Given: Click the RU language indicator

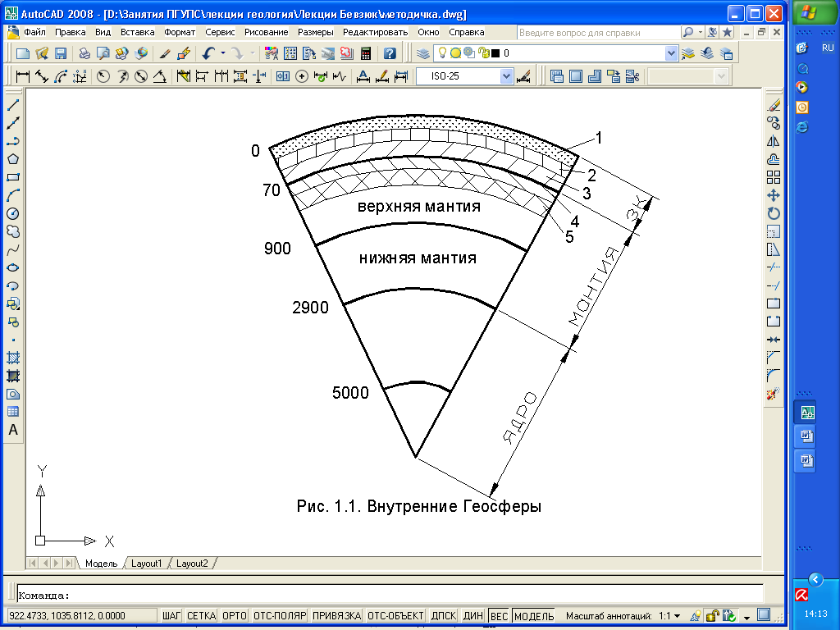Looking at the screenshot, I should pyautogui.click(x=828, y=48).
